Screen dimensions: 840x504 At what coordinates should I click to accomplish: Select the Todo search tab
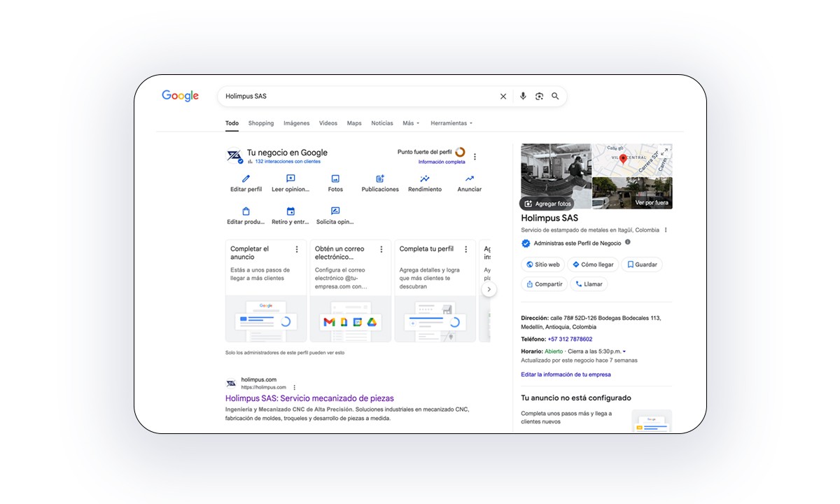(x=232, y=123)
